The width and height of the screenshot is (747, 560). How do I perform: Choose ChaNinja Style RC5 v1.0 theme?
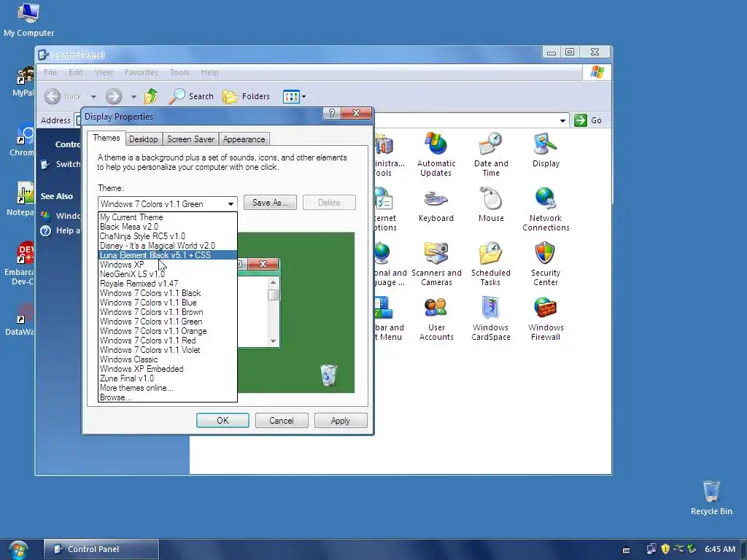[167, 236]
